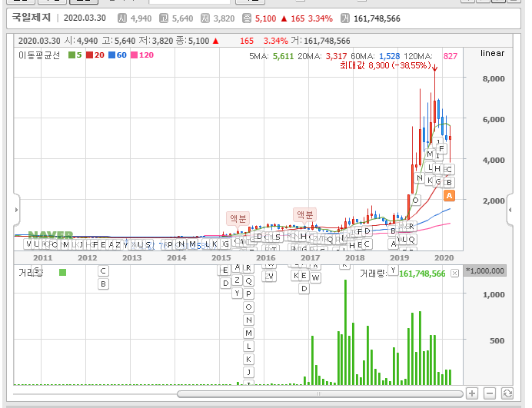Reset chart with the refresh icon
Screen dimensions: 532x408
pos(507,393)
